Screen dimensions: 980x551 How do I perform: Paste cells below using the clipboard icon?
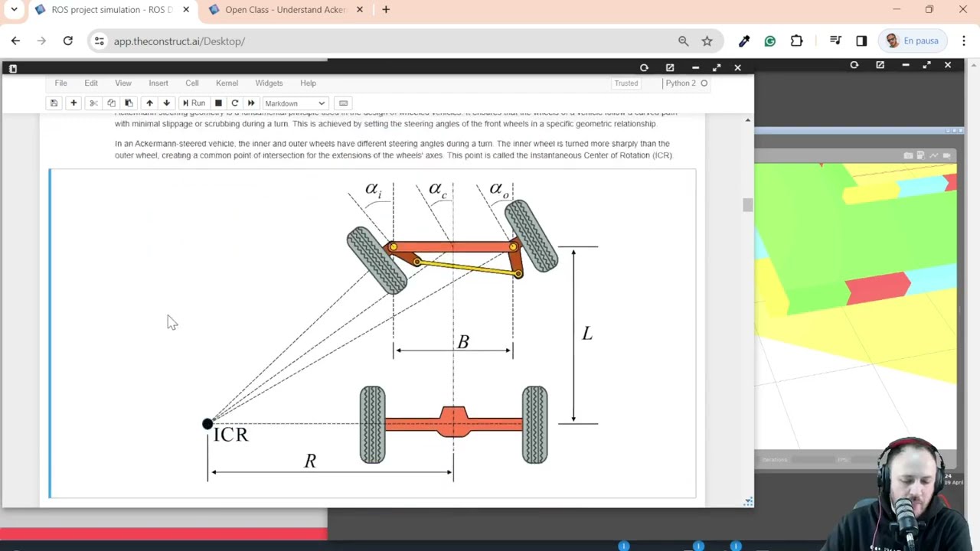point(129,103)
